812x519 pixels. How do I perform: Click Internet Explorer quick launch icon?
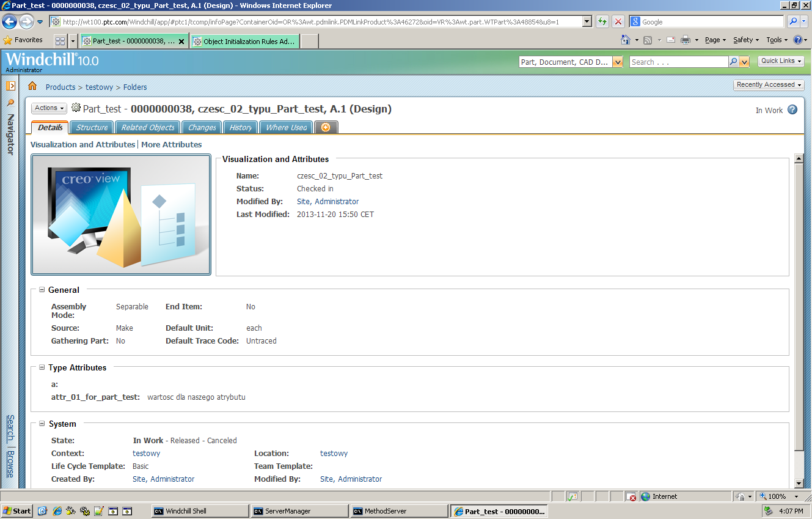(x=57, y=511)
